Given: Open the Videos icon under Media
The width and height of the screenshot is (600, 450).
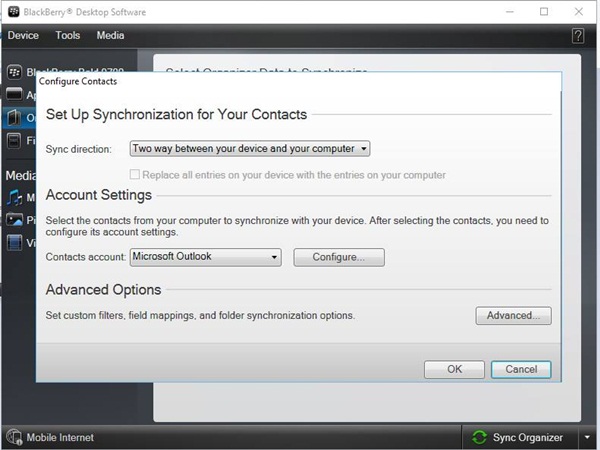Looking at the screenshot, I should [15, 243].
